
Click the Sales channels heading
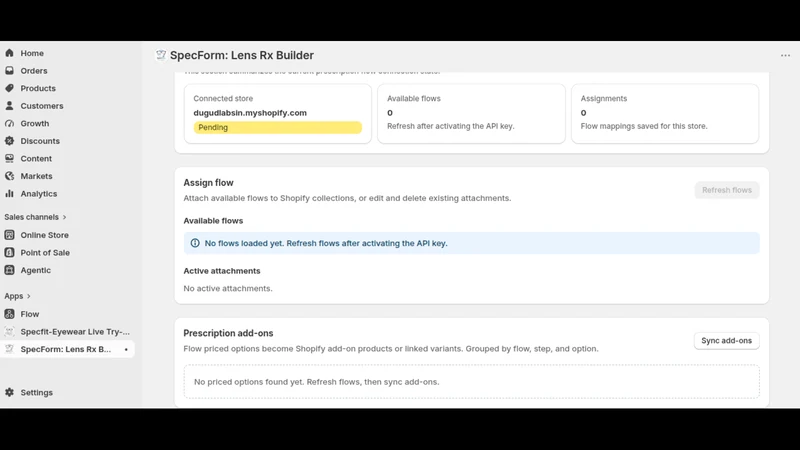31,217
